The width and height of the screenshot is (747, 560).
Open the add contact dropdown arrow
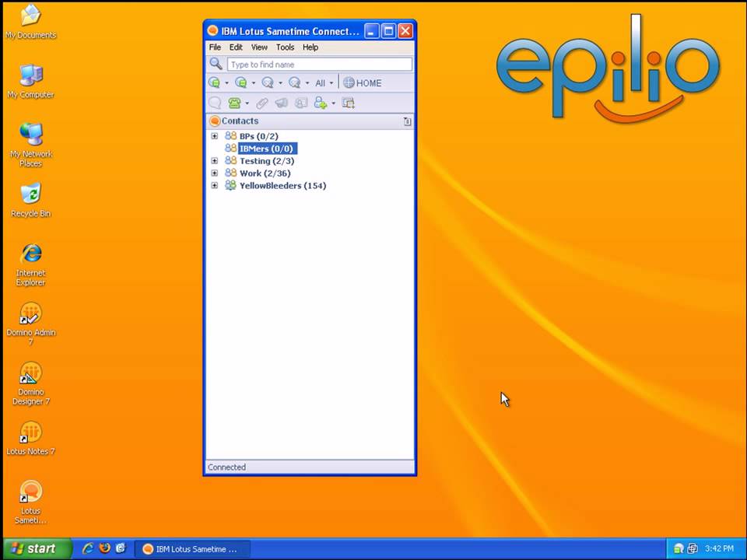[x=333, y=103]
